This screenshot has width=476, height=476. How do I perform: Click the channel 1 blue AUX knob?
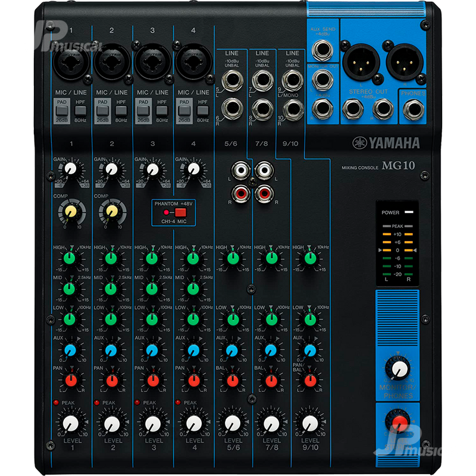(x=70, y=350)
